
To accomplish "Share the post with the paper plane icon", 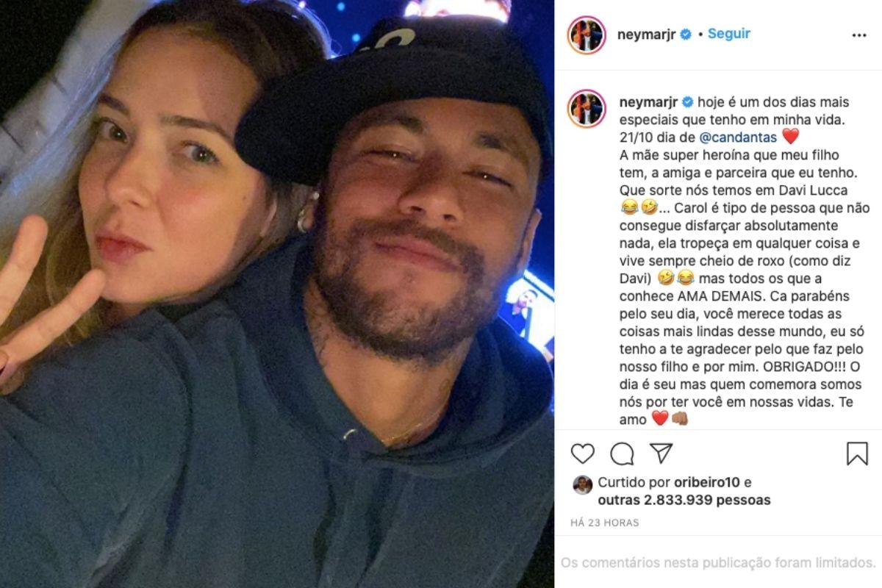I will pyautogui.click(x=661, y=453).
